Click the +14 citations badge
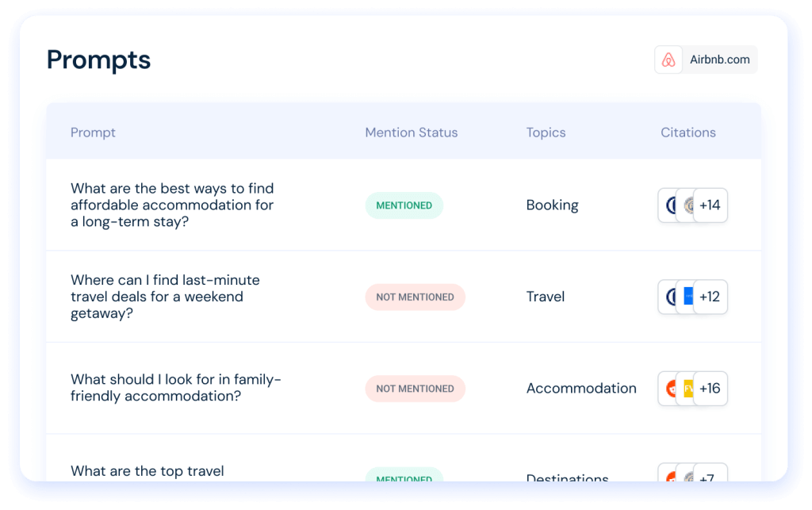812x510 pixels. coord(710,205)
